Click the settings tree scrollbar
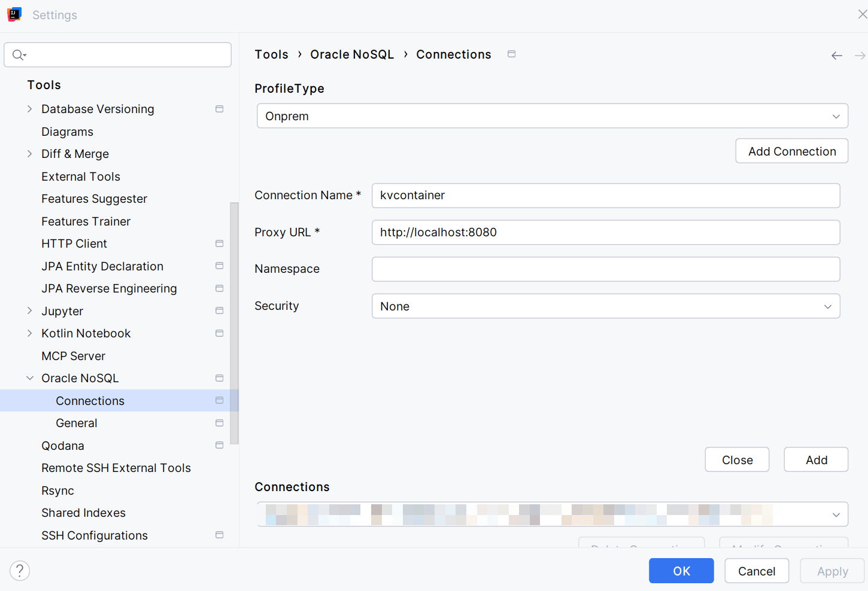This screenshot has height=591, width=868. (234, 323)
